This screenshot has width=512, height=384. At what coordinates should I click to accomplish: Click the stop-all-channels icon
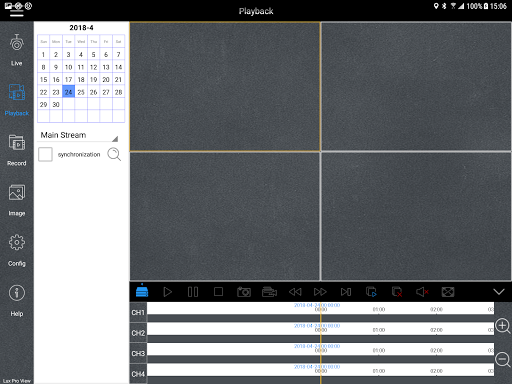pos(397,292)
